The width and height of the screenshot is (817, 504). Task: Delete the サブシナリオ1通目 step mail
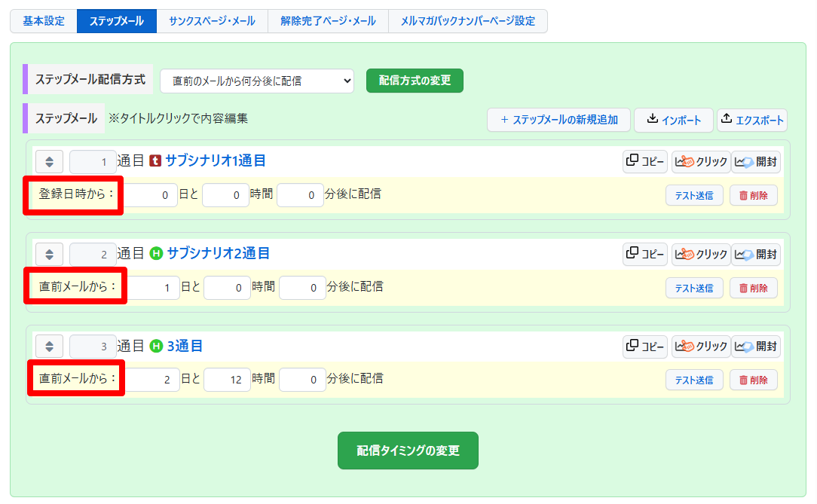click(x=753, y=195)
